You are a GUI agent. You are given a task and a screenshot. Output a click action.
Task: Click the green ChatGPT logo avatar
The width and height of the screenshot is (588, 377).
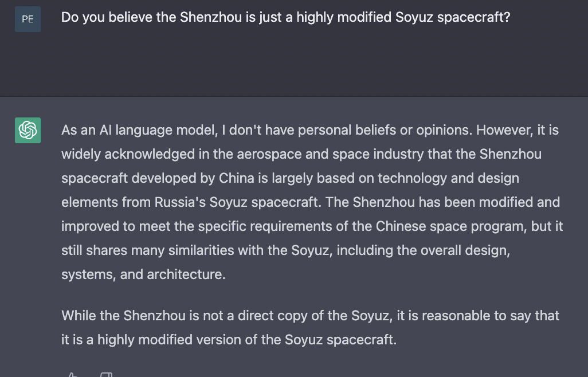(28, 131)
